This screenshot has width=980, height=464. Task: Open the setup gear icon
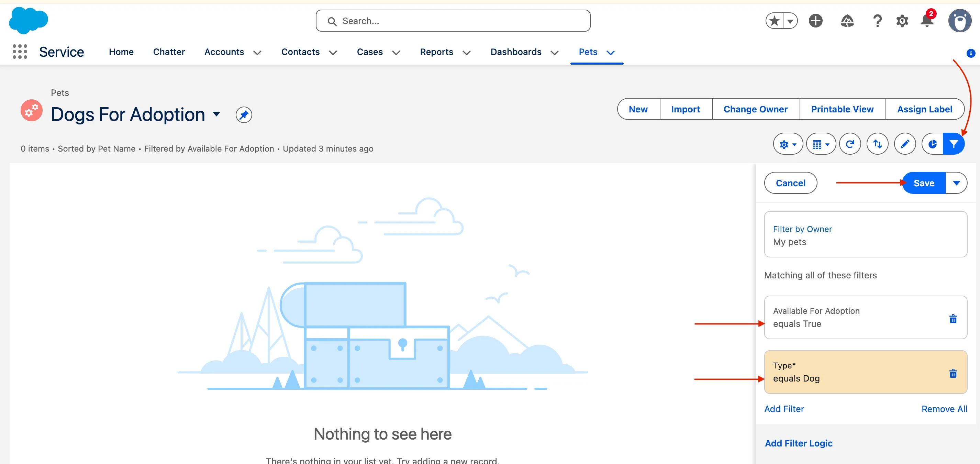[902, 21]
